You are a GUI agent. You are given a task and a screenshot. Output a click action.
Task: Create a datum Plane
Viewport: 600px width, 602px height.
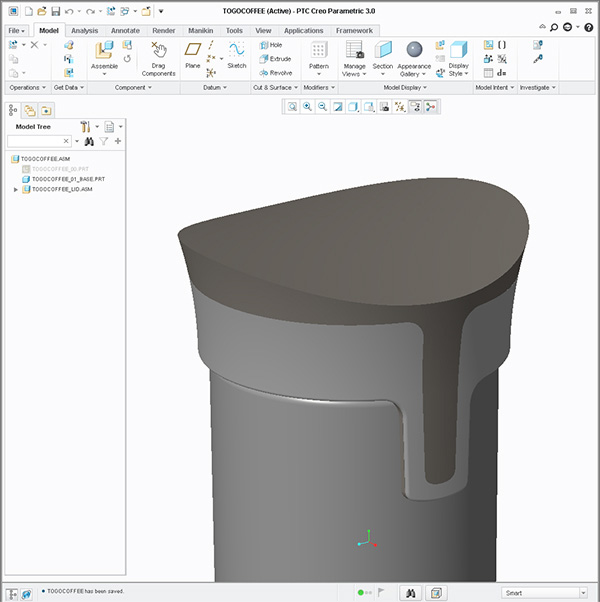193,50
